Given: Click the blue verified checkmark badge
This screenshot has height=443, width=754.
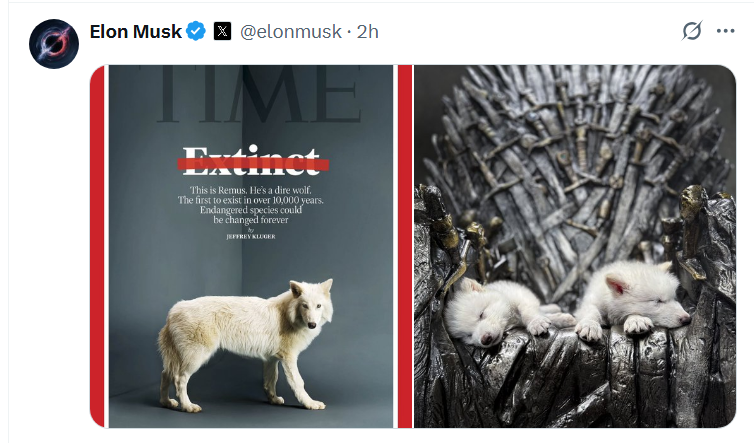Looking at the screenshot, I should [x=196, y=31].
